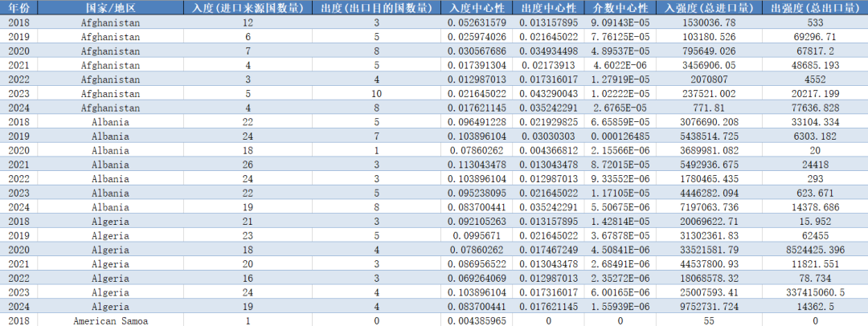
Task: Click the 0.113043478 cell
Action: pyautogui.click(x=476, y=165)
